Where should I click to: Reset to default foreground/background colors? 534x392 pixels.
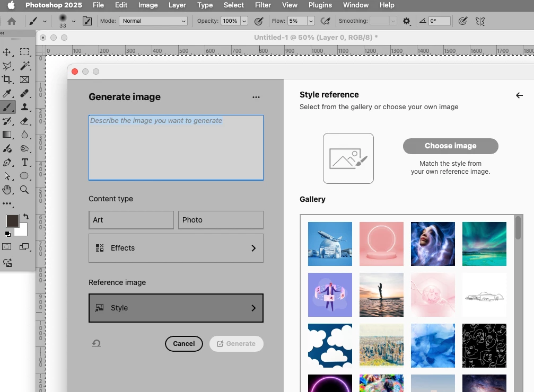tap(8, 234)
